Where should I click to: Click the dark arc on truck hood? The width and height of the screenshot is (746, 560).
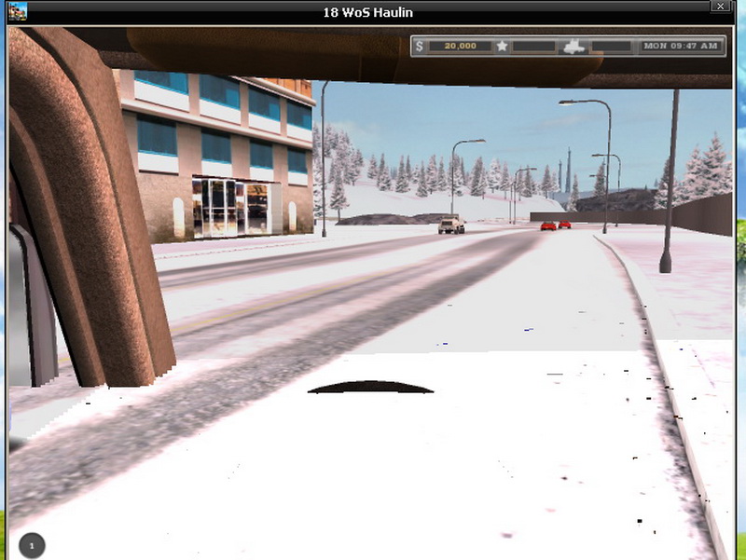(x=370, y=387)
